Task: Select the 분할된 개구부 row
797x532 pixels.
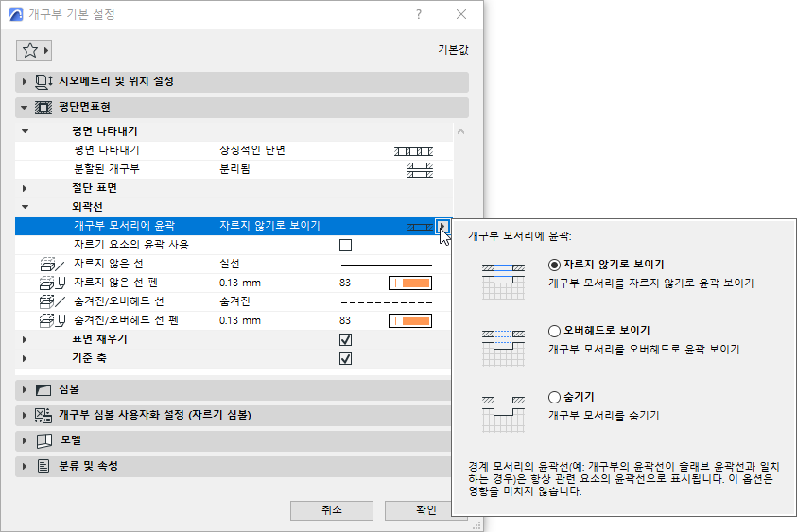Action: (x=234, y=170)
